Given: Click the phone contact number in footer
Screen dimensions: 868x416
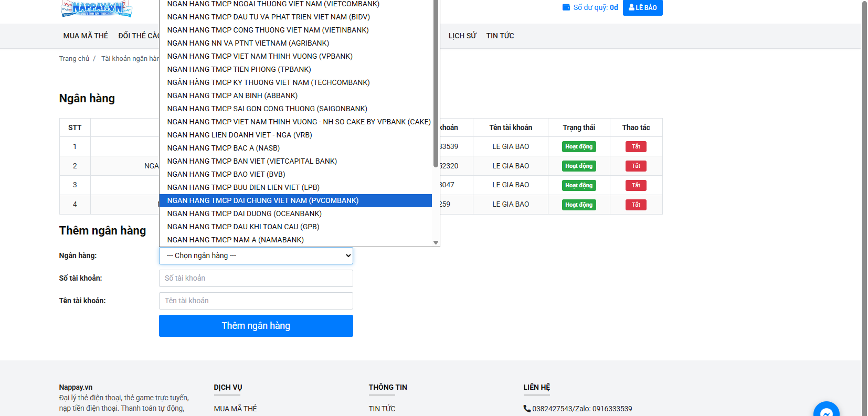Looking at the screenshot, I should pyautogui.click(x=581, y=409).
